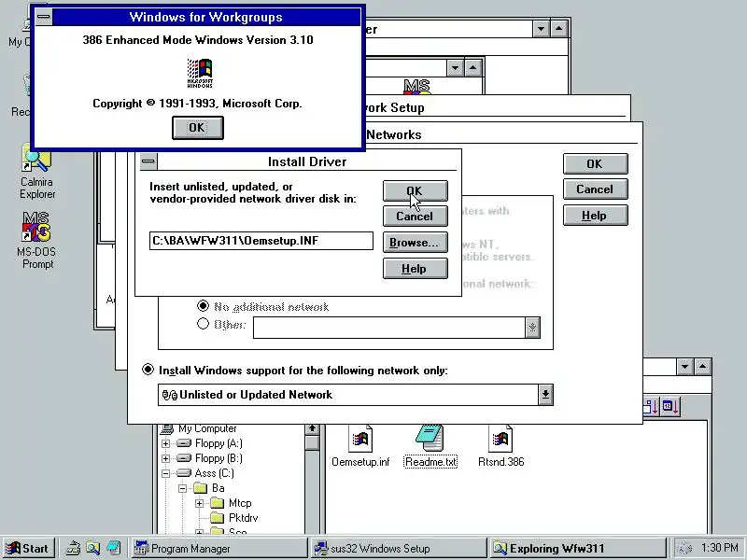Click the 'My Computer' tree label

point(207,428)
